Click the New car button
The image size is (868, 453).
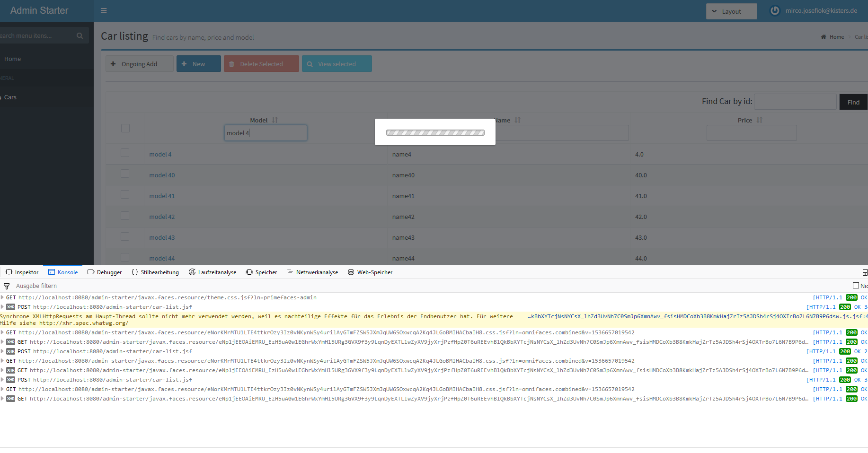pos(198,64)
